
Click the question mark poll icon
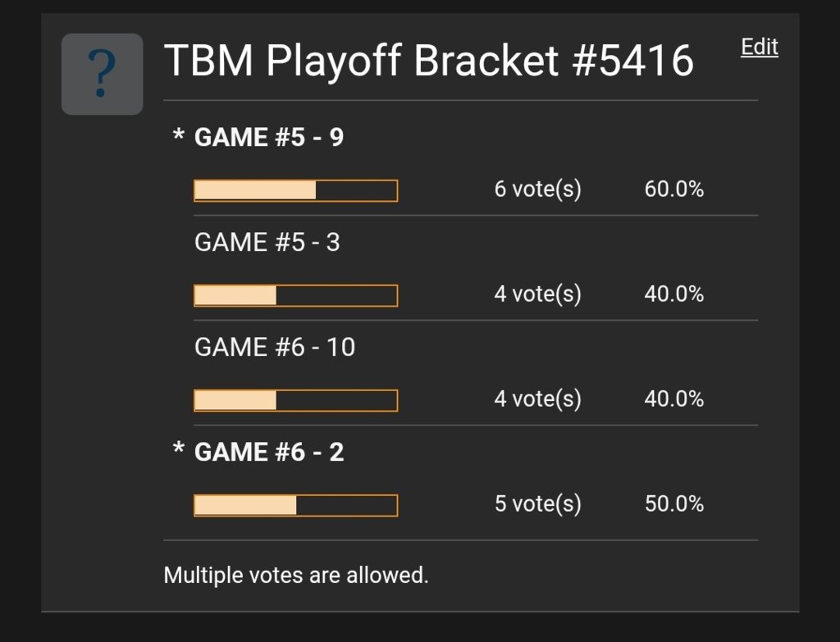click(x=103, y=74)
